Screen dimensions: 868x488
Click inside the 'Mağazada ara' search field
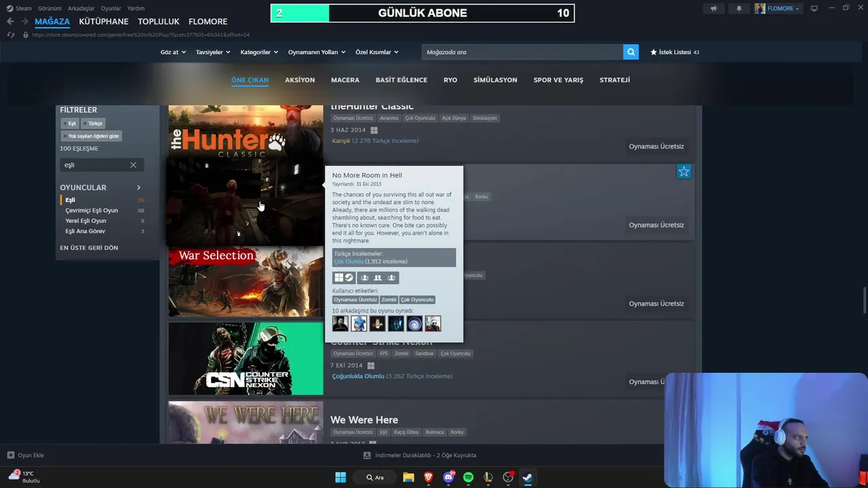tap(522, 52)
